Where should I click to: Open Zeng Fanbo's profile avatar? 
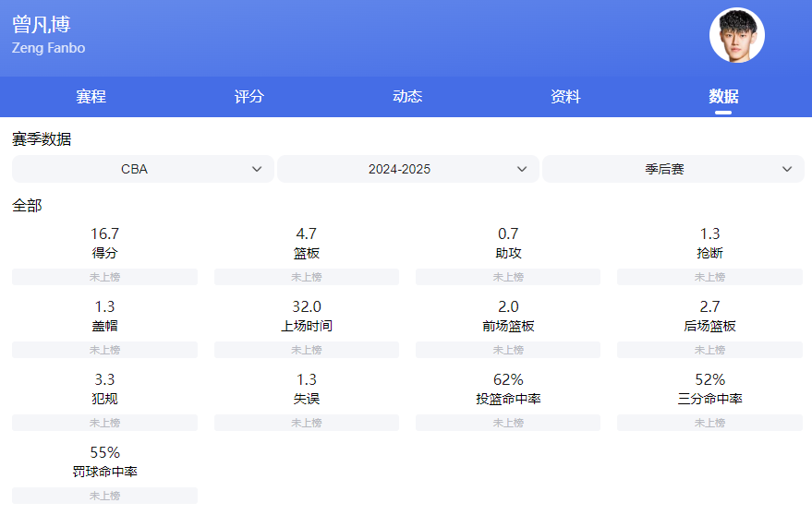(x=736, y=35)
